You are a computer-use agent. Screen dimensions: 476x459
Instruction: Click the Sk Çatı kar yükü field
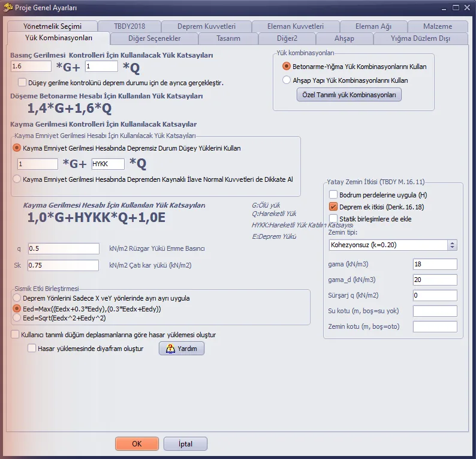[x=63, y=265]
